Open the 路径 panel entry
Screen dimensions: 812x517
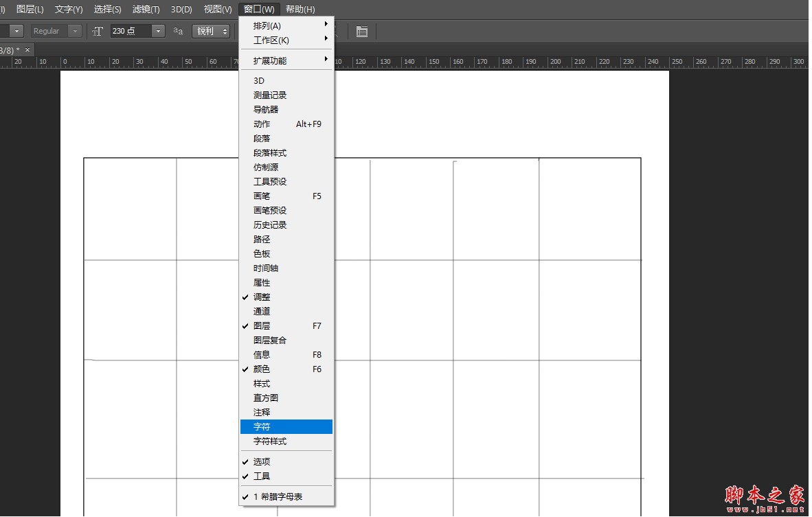(286, 240)
